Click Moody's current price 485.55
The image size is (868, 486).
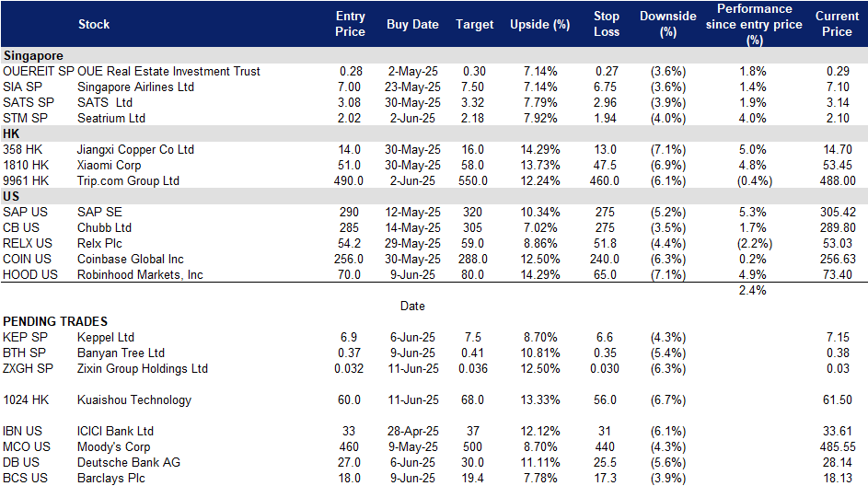838,446
